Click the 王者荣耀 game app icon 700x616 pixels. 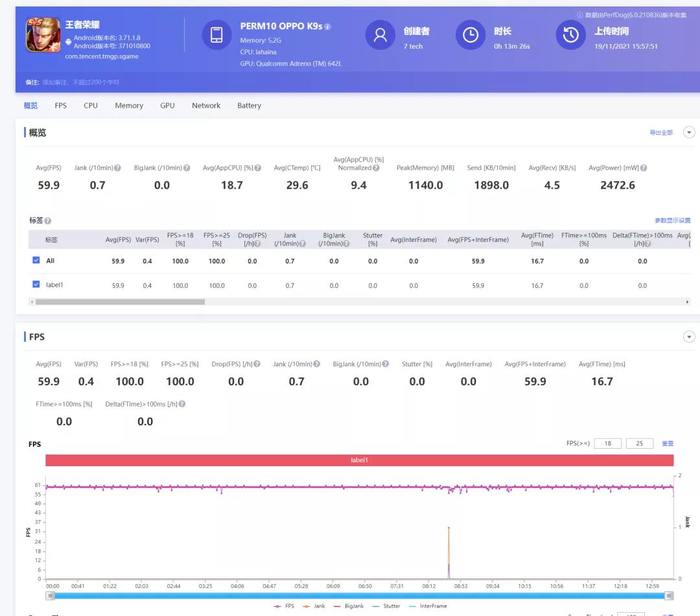[42, 34]
